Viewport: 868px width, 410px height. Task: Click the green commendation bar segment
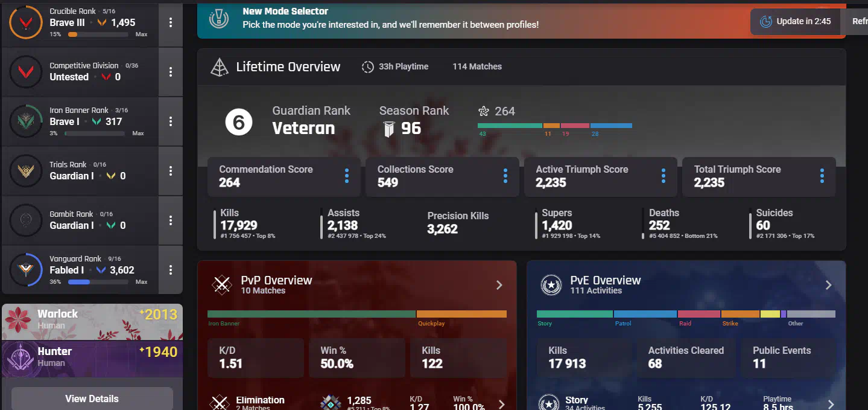click(510, 126)
